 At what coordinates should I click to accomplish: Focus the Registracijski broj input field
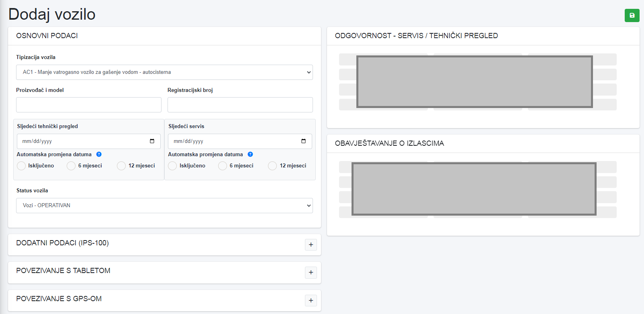[x=240, y=105]
